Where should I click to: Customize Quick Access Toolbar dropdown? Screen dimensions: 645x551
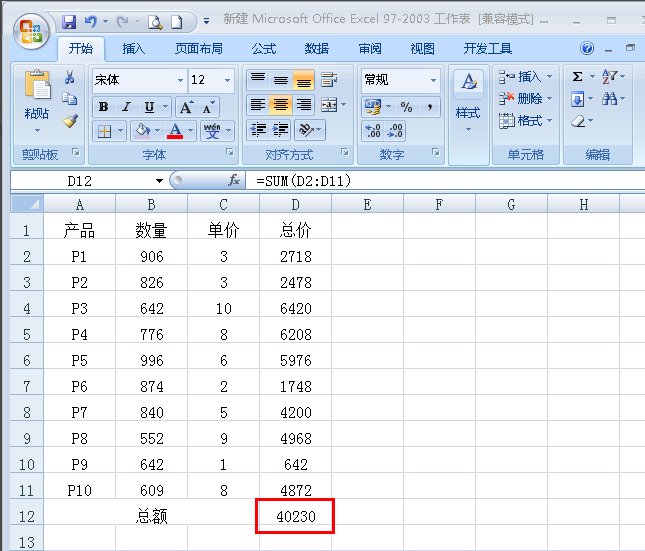point(206,21)
